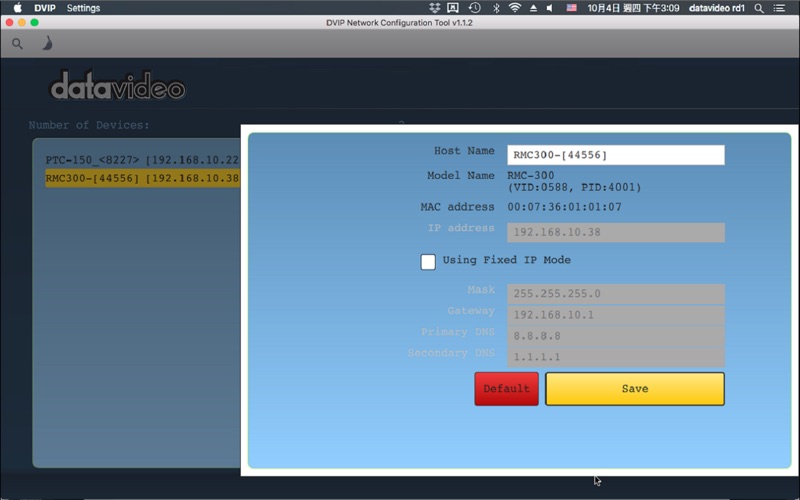Open Spotlight search in menu bar

759,8
